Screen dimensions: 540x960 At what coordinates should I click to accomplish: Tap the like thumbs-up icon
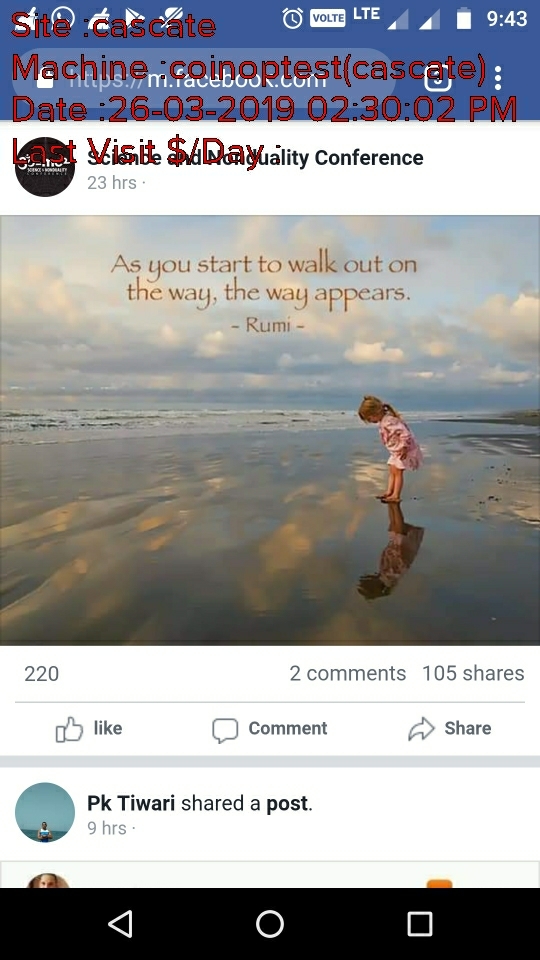tap(69, 729)
